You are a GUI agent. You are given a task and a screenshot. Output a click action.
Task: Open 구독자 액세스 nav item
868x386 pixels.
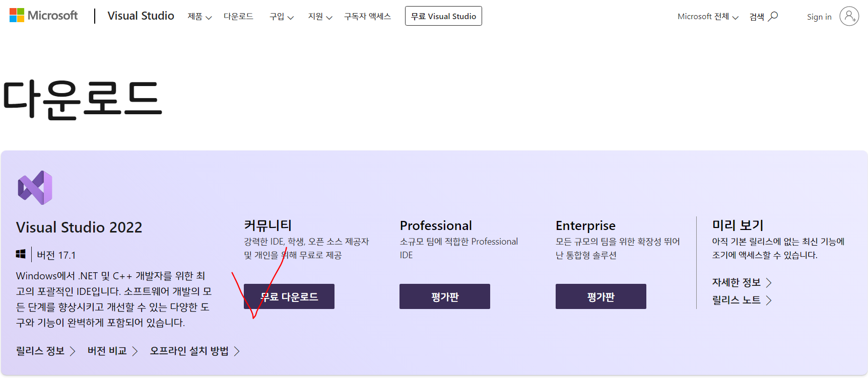367,17
